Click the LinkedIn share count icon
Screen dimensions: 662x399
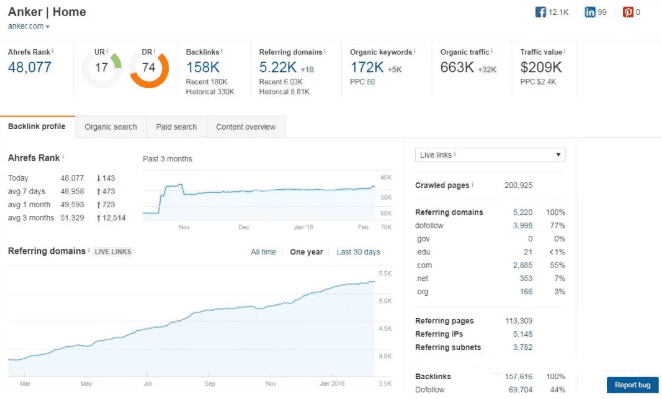pos(590,12)
